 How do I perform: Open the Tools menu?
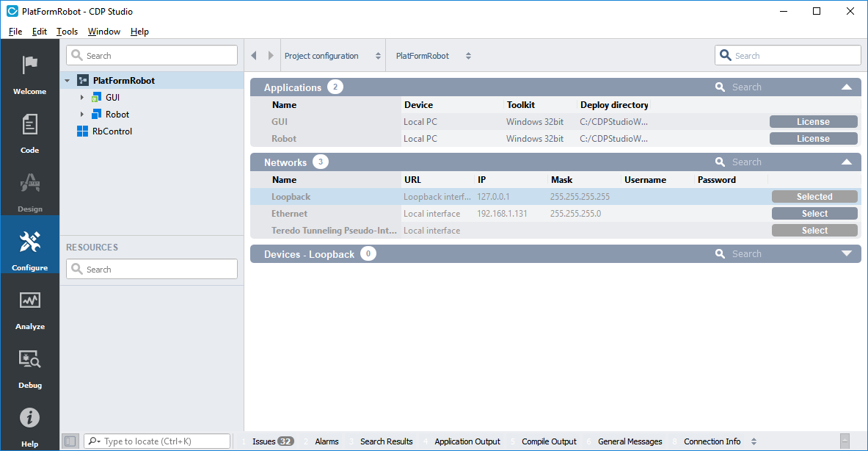pos(67,32)
